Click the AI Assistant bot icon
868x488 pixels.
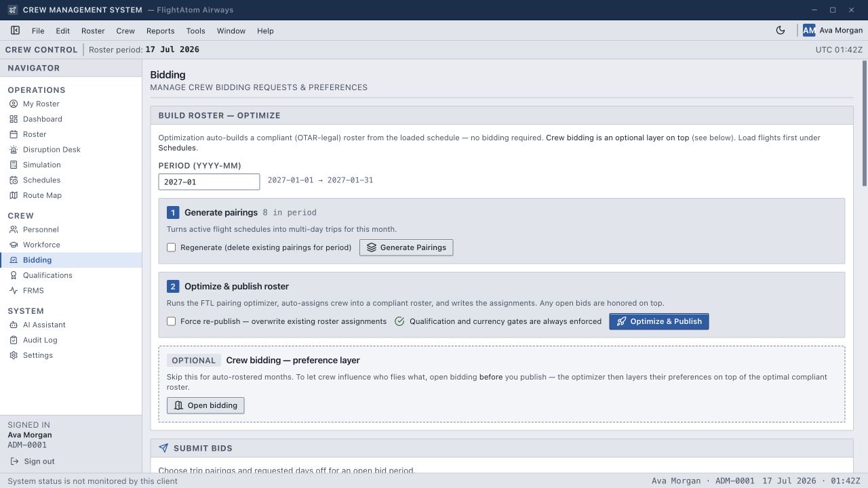point(14,325)
